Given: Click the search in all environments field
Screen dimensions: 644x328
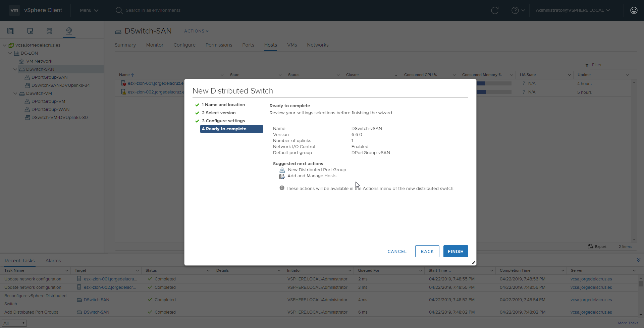Looking at the screenshot, I should click(153, 10).
